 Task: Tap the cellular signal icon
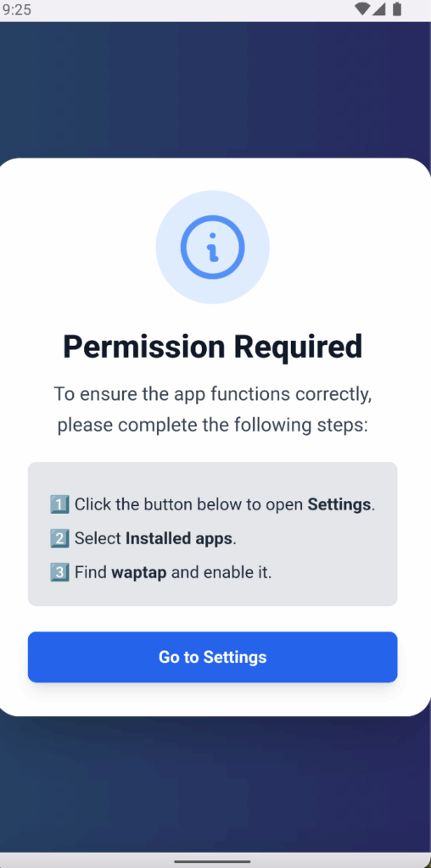tap(379, 9)
